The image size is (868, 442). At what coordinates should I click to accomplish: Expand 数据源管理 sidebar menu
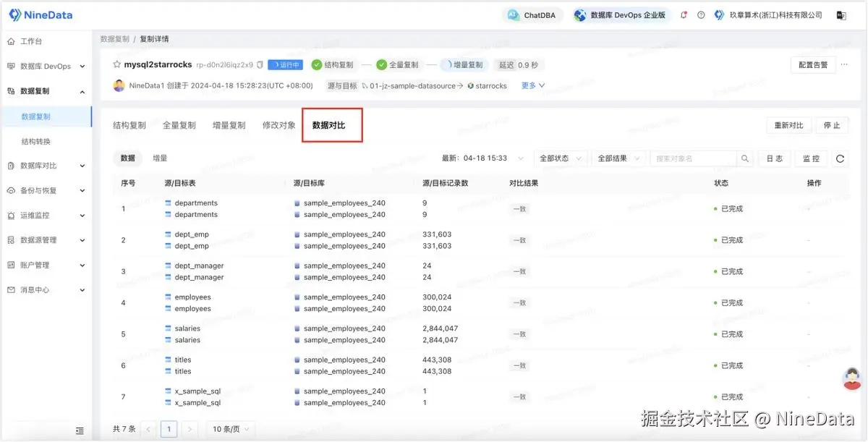(46, 239)
